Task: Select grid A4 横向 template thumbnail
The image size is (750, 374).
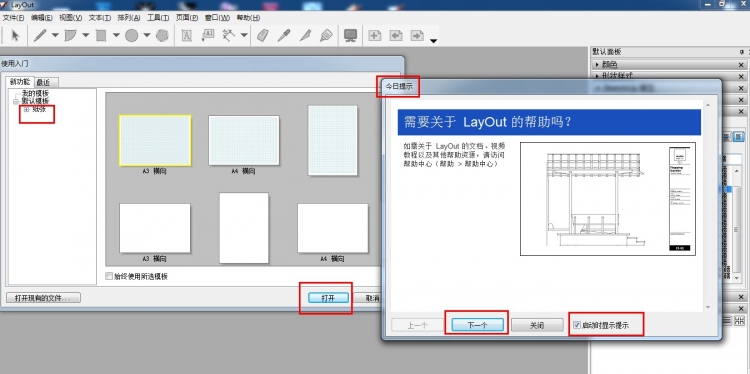Action: (244, 141)
